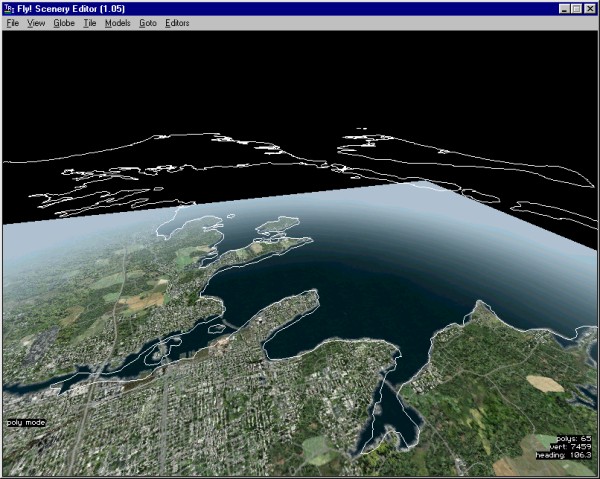The width and height of the screenshot is (600, 479).
Task: Click the 'Fly! Scenery Editor (1.05)' window title
Action: coord(71,8)
